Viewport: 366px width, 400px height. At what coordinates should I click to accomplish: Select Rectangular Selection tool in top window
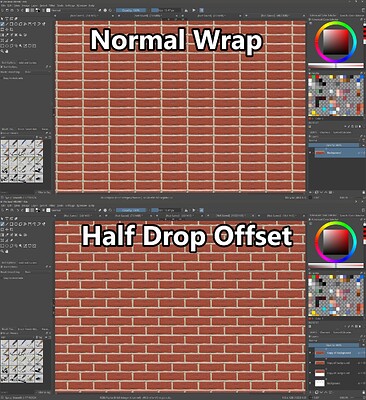pyautogui.click(x=2, y=46)
